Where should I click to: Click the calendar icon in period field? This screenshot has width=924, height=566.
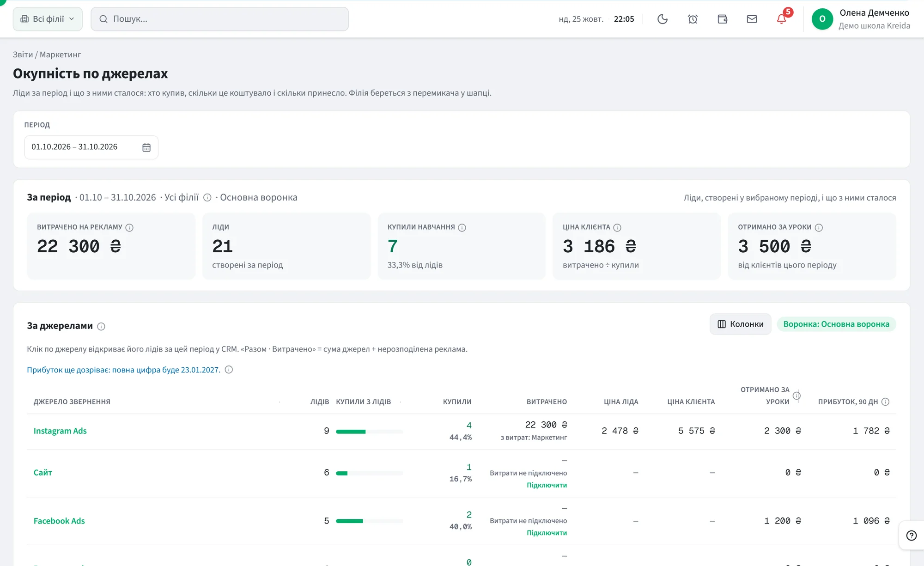[146, 147]
